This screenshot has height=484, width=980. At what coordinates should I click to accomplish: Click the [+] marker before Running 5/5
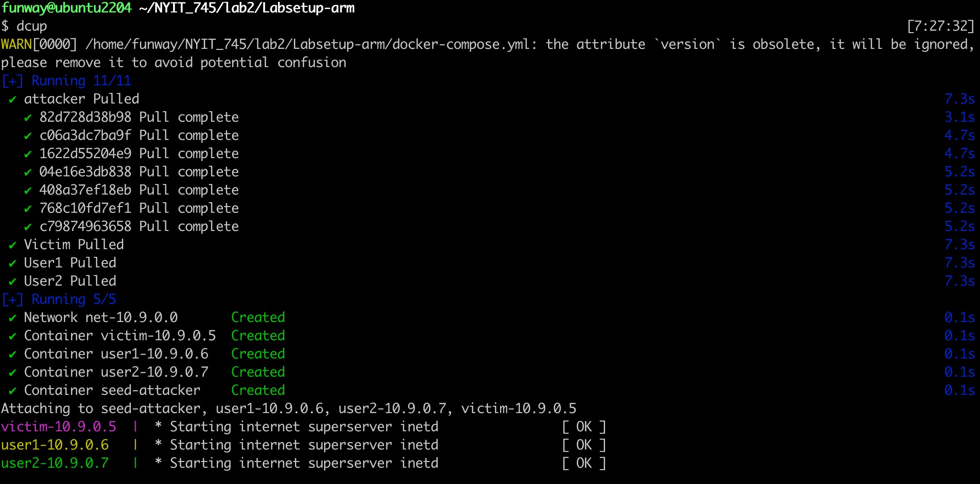pyautogui.click(x=12, y=300)
